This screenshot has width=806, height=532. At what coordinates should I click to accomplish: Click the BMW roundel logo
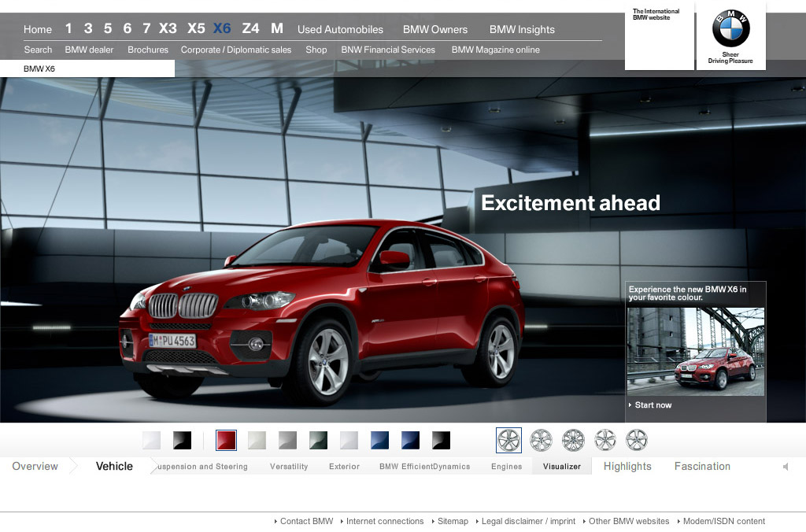730,28
